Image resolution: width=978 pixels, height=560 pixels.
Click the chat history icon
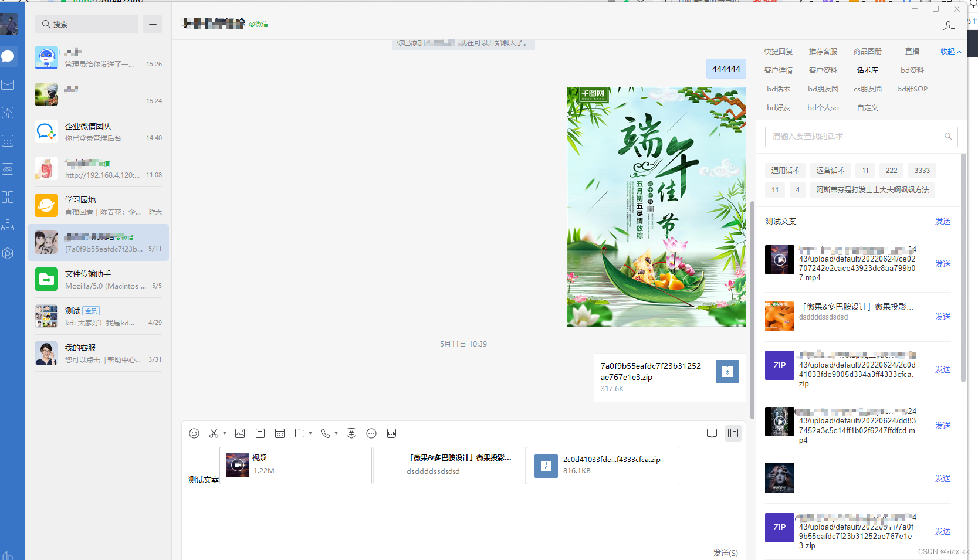coord(712,433)
